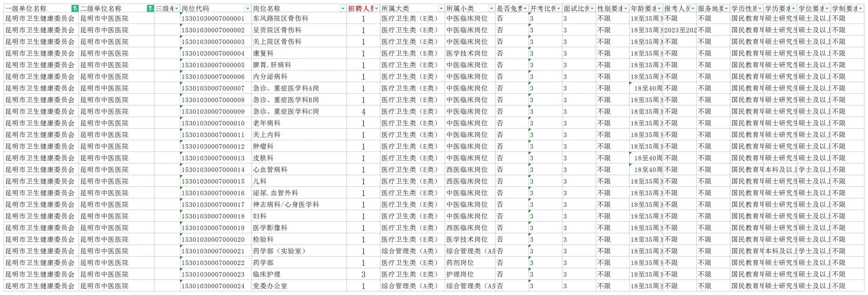868x295 pixels.
Task: Click the 心血管病科 position cell
Action: coord(299,170)
